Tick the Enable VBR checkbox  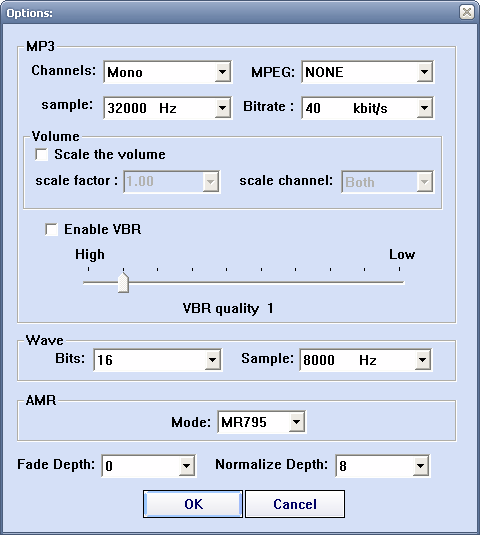(x=52, y=229)
